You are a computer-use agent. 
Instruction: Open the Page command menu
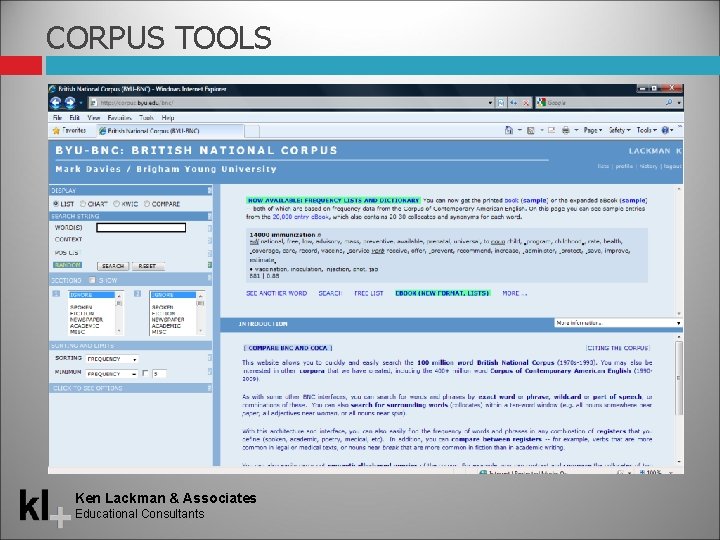[x=592, y=130]
